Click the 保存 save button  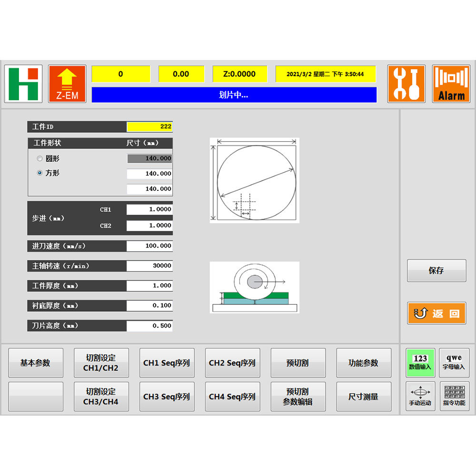point(436,270)
